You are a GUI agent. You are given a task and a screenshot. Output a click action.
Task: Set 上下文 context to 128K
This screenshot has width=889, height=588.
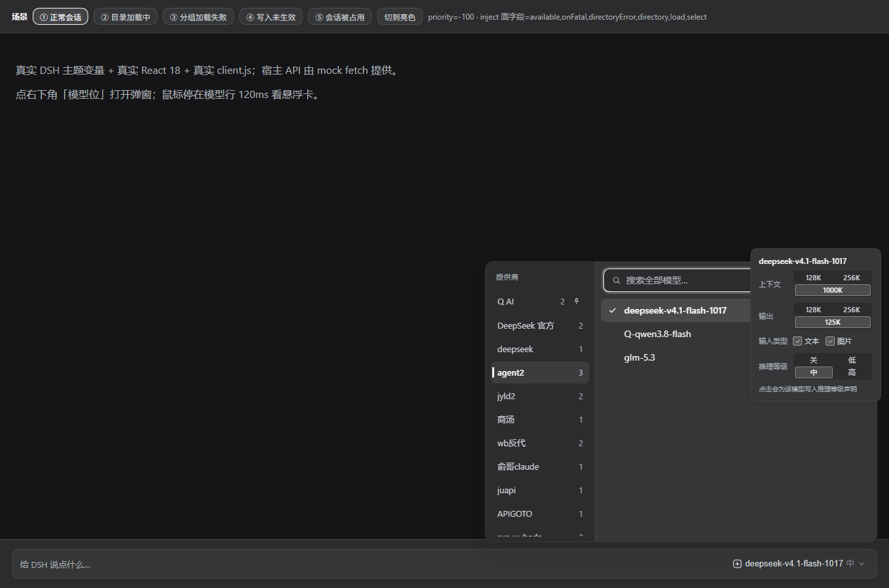tap(813, 278)
